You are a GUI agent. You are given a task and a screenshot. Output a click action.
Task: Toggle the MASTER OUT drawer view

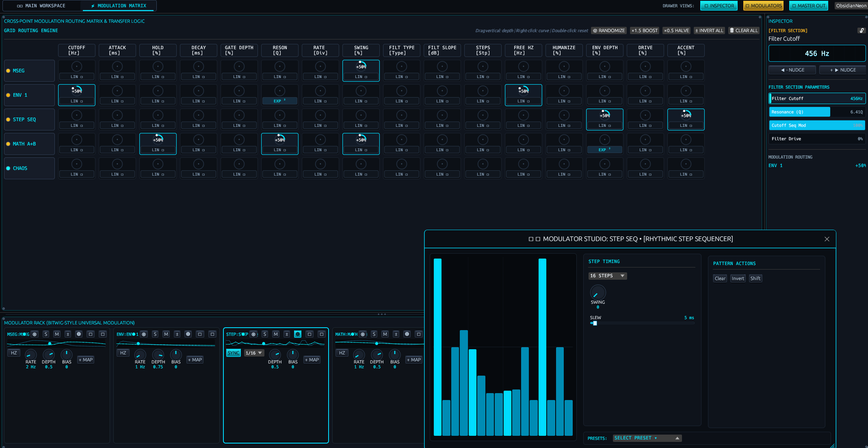tap(809, 6)
